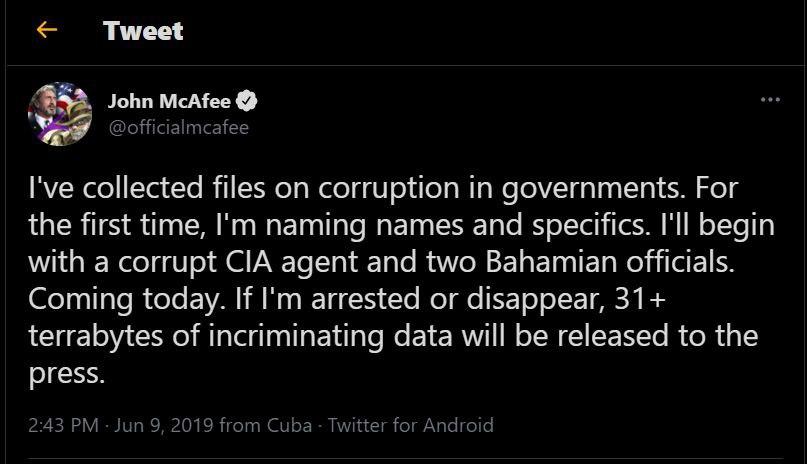
Task: Click the "Tweet" header title
Action: [x=143, y=31]
